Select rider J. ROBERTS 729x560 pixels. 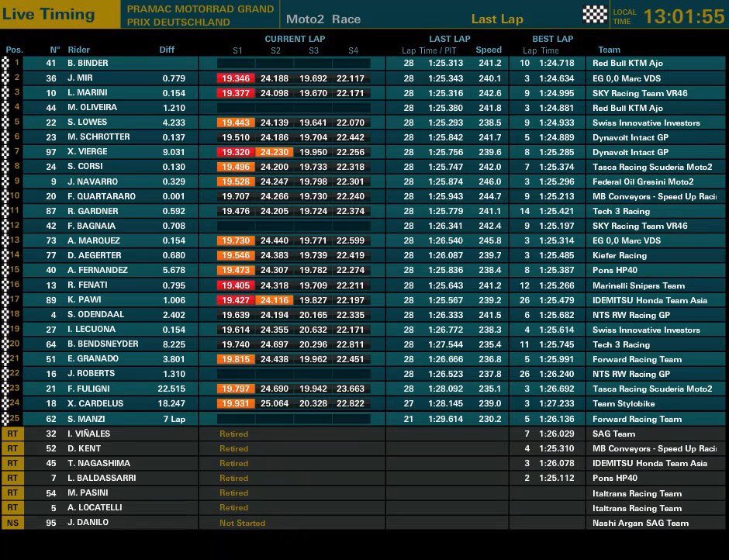(x=92, y=374)
